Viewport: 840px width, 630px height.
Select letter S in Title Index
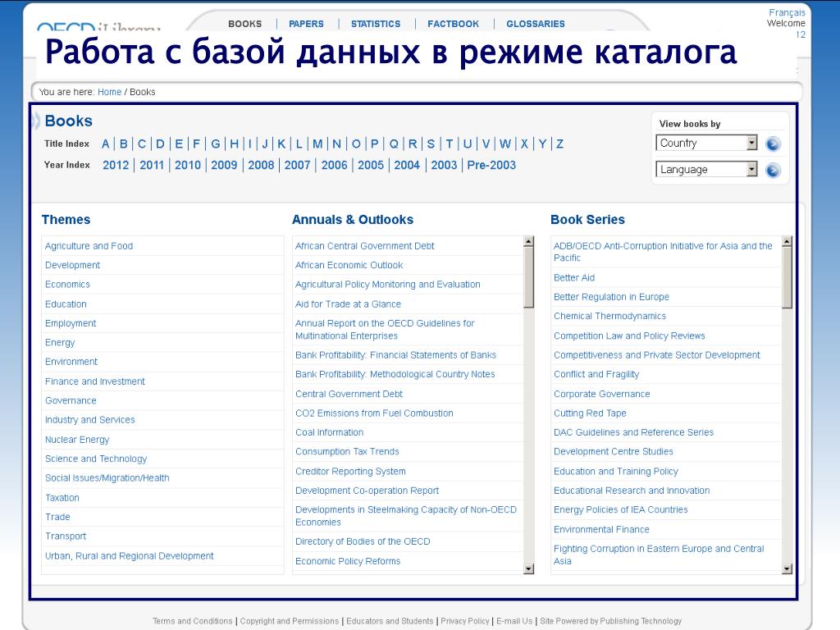(431, 144)
